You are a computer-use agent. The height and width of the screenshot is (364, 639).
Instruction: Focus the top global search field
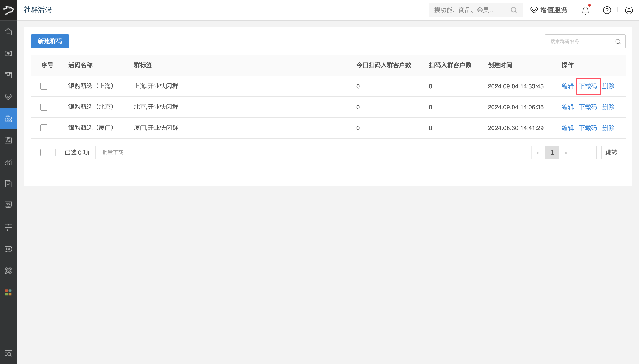pos(476,10)
